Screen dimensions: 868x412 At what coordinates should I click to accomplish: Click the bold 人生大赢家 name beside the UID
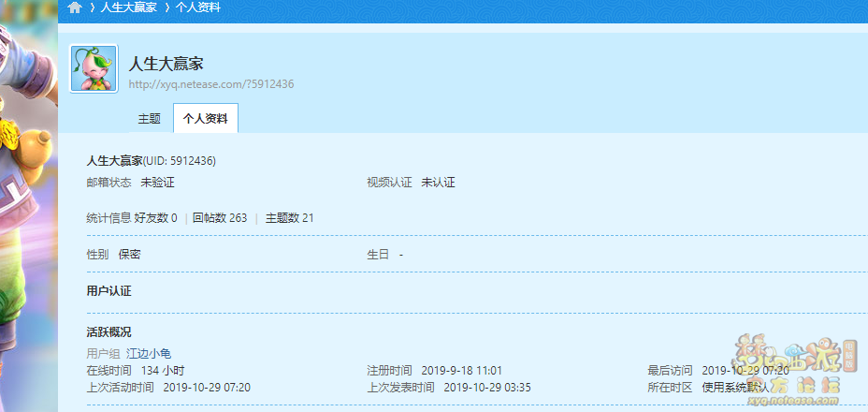114,161
